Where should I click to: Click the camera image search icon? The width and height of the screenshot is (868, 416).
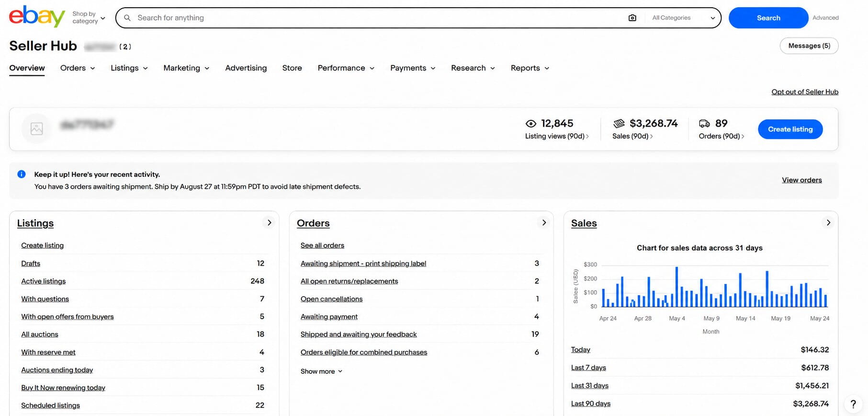(632, 18)
